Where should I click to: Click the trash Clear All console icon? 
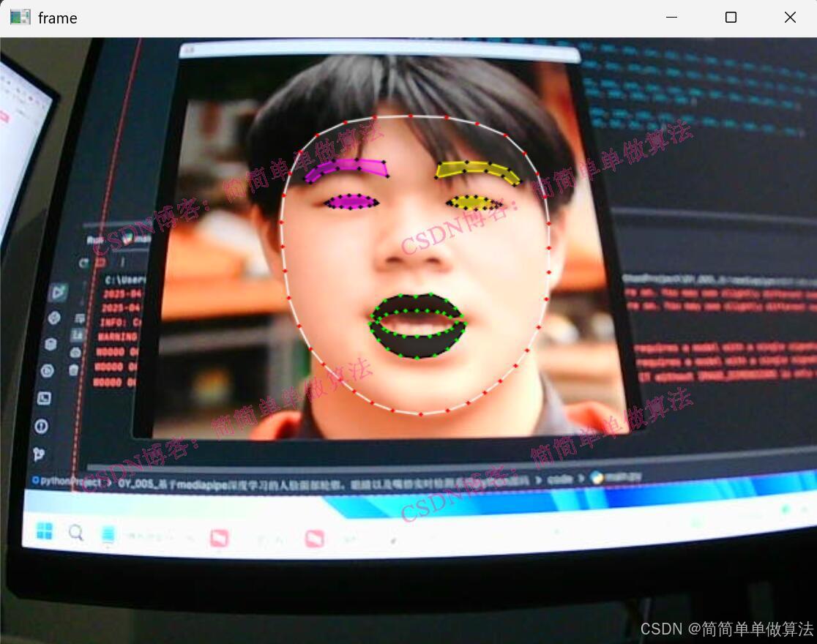click(x=73, y=370)
